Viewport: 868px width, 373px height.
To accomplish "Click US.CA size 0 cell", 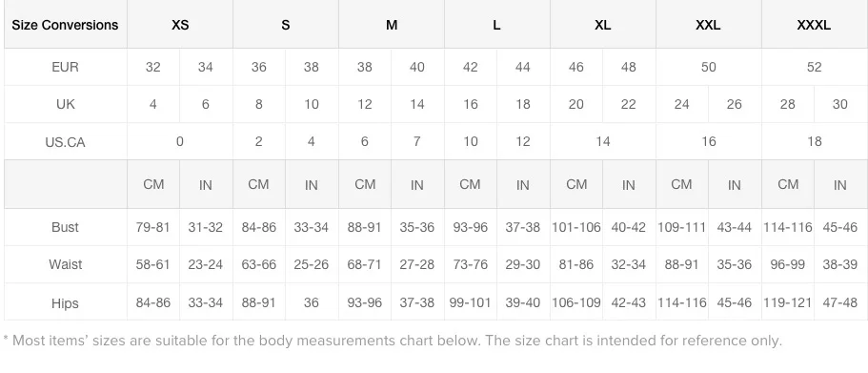I will coord(180,142).
